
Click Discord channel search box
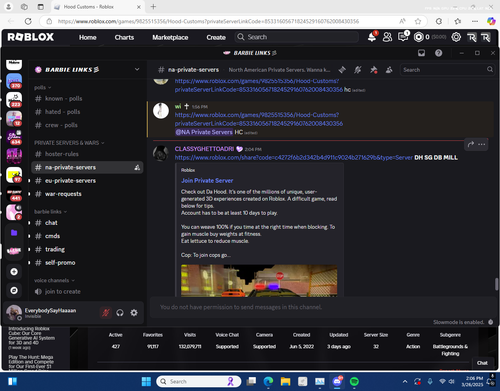[447, 70]
